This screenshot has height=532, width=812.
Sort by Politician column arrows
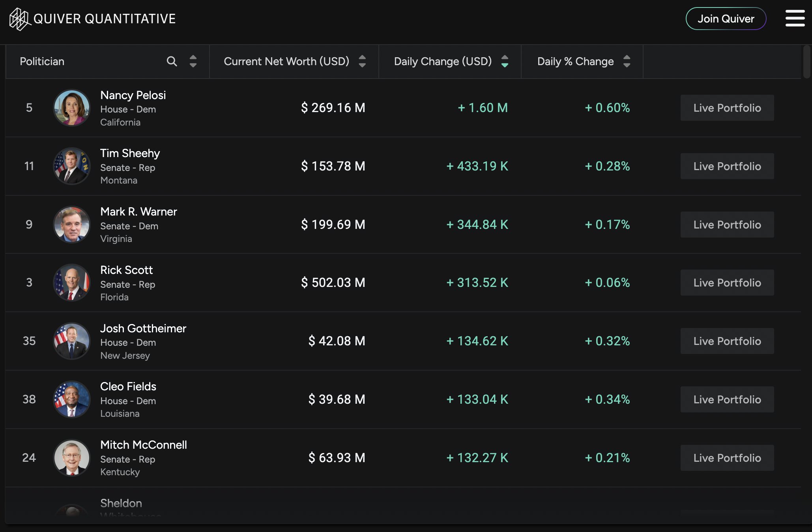[x=193, y=61]
